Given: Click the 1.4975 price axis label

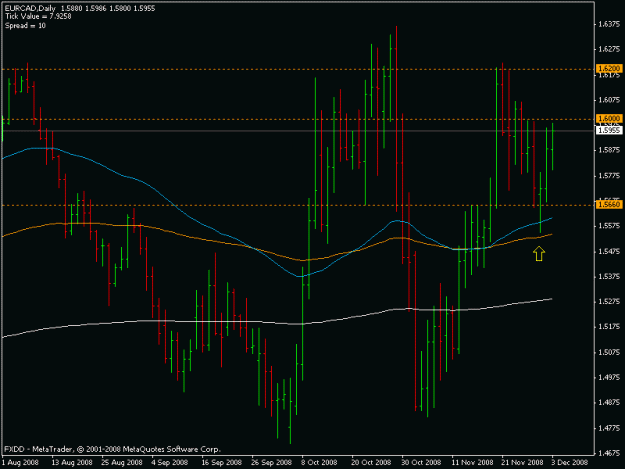Looking at the screenshot, I should click(x=609, y=377).
